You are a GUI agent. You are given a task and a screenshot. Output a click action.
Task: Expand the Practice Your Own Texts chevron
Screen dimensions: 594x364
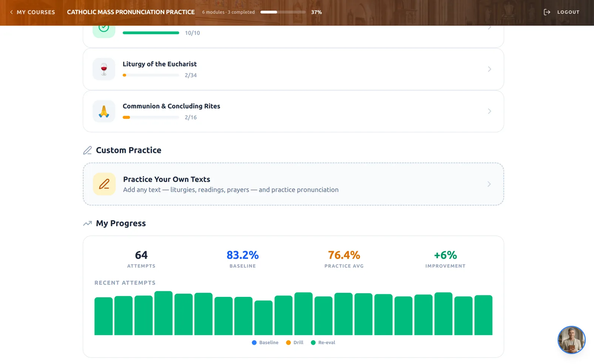pyautogui.click(x=489, y=184)
